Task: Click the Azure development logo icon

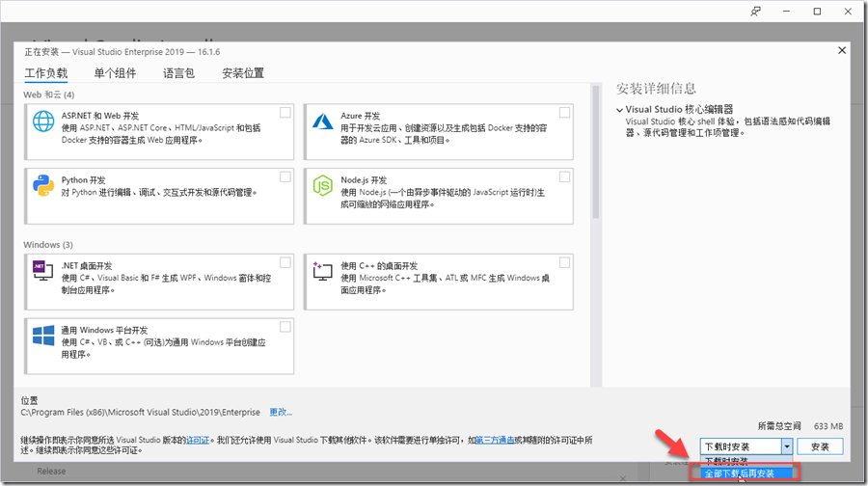Action: click(x=322, y=121)
